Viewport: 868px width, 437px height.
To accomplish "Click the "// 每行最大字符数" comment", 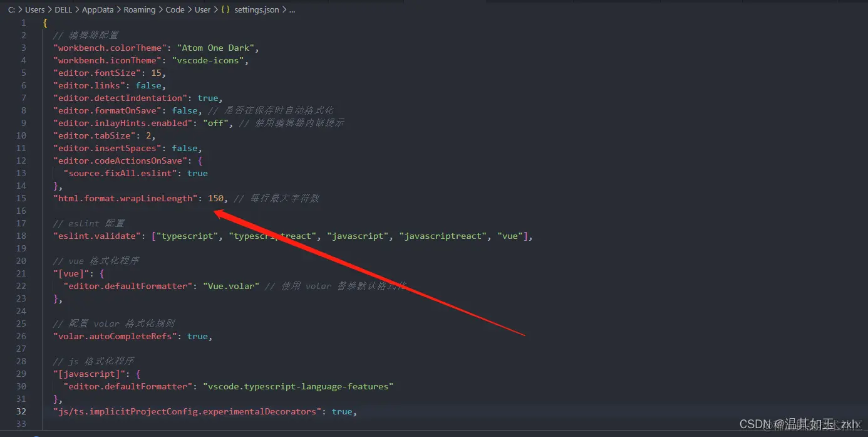I will pos(277,198).
